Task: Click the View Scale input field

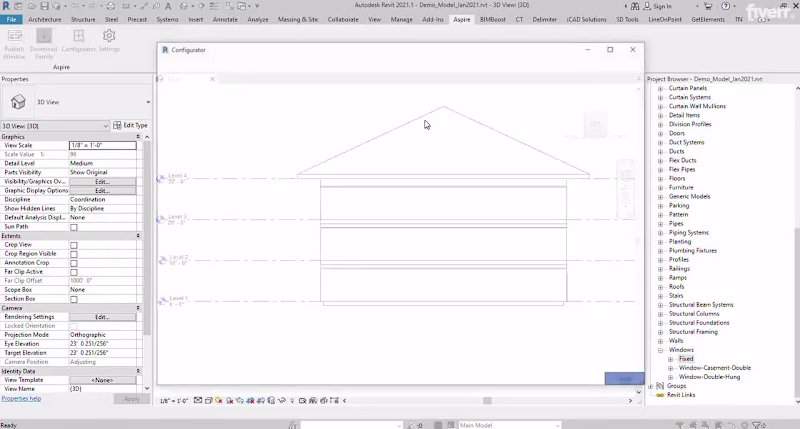Action: [103, 145]
